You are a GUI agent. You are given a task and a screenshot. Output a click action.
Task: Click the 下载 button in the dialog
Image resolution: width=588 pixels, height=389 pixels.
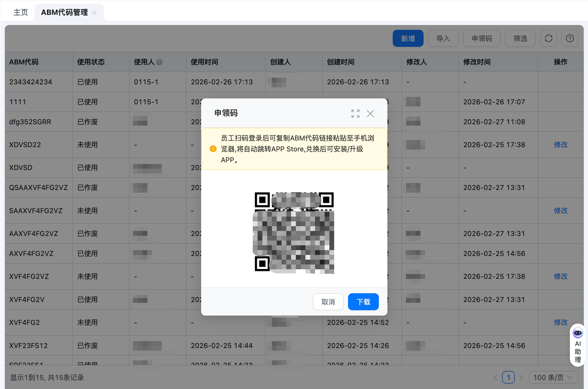click(363, 302)
